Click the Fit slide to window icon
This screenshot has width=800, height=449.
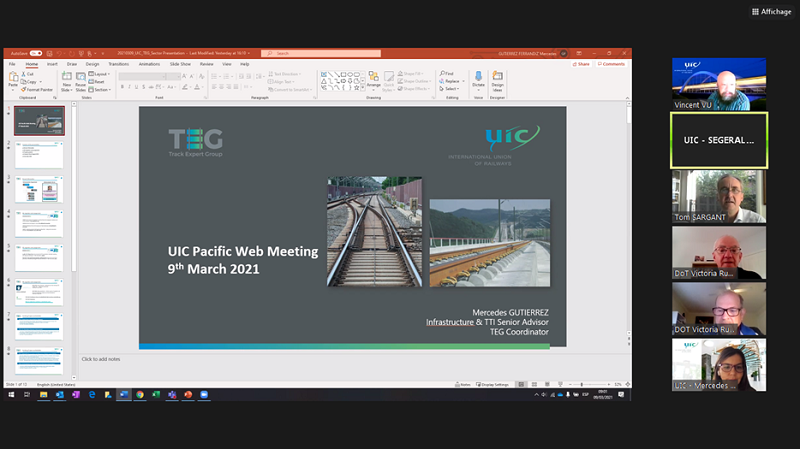click(x=628, y=384)
